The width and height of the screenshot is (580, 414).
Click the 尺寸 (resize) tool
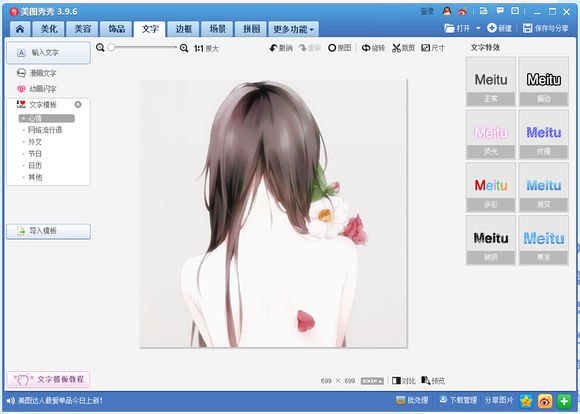[433, 48]
